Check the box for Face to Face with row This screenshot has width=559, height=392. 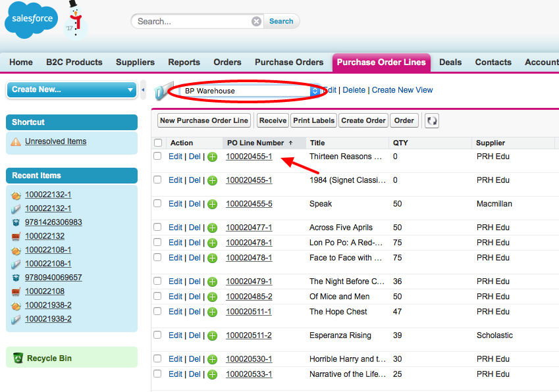[x=157, y=257]
